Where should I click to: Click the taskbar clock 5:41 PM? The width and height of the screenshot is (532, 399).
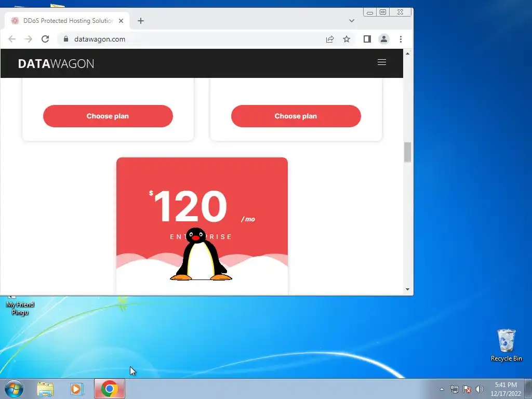tap(506, 389)
